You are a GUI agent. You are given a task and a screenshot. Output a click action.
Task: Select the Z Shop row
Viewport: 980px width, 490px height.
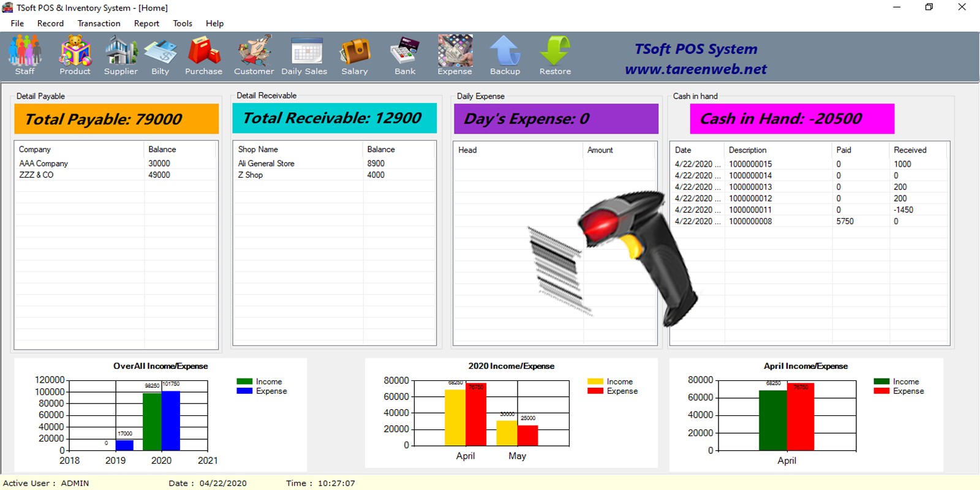click(334, 175)
